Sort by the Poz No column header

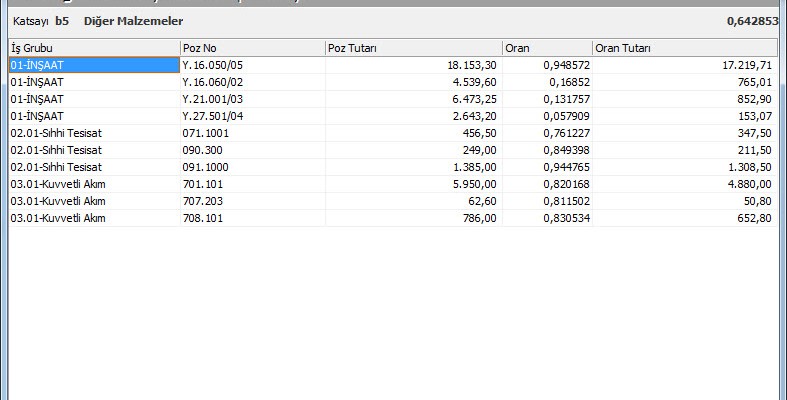(x=251, y=48)
